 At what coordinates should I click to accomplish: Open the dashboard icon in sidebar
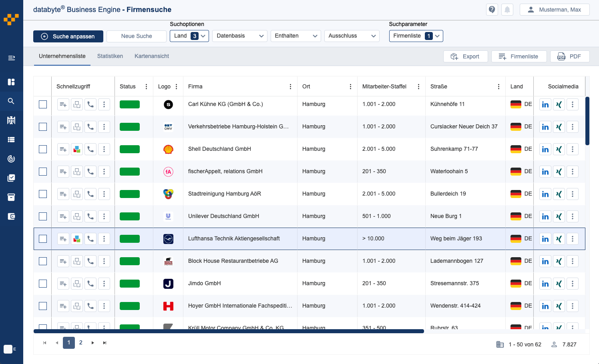11,82
